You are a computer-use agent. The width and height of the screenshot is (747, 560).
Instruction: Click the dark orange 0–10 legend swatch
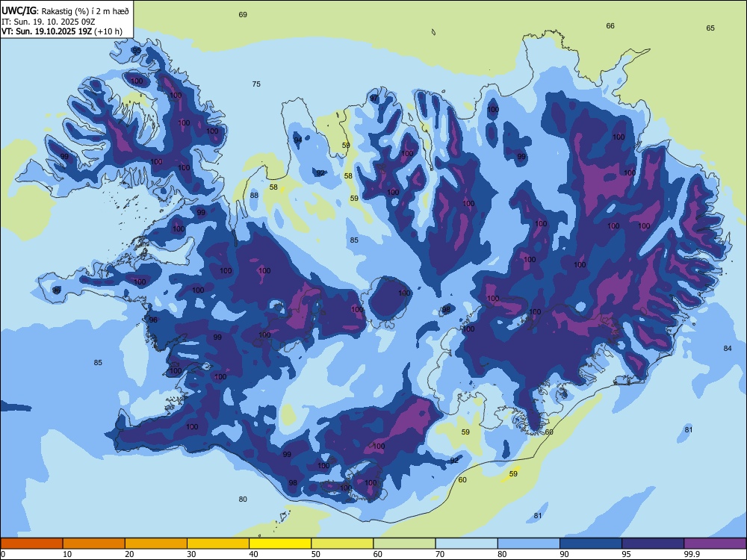[31, 544]
